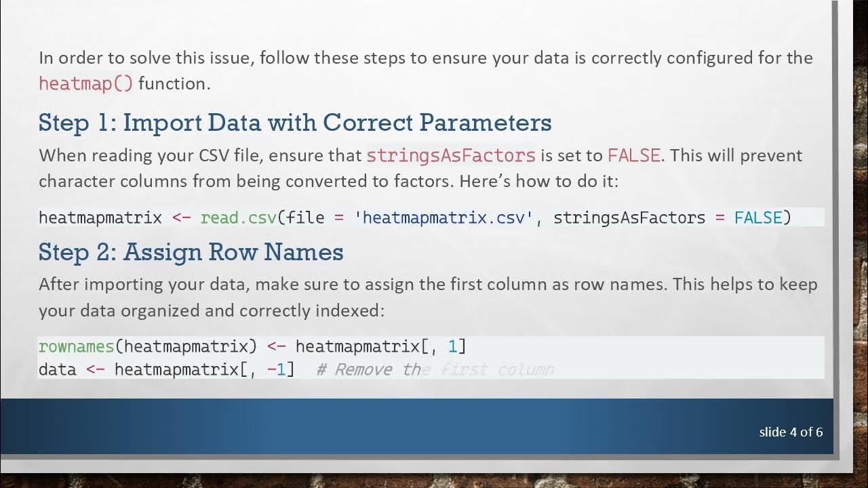Click the red heatmap() function text
The height and width of the screenshot is (488, 868).
point(85,83)
